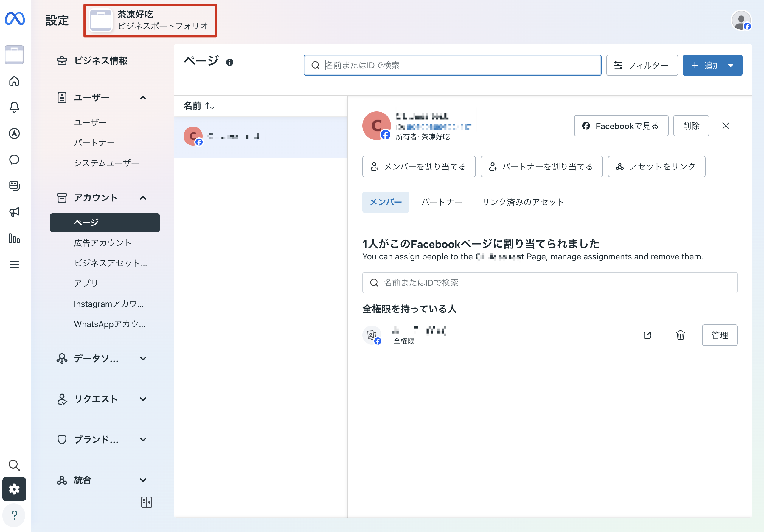Open the inbox chat bubble icon
This screenshot has width=764, height=532.
[14, 160]
